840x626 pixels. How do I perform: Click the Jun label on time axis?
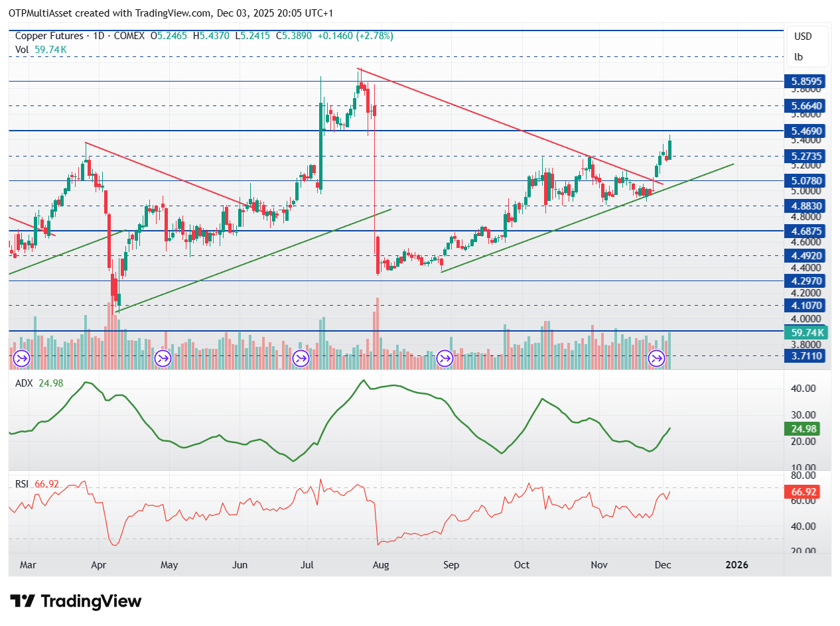(x=240, y=565)
